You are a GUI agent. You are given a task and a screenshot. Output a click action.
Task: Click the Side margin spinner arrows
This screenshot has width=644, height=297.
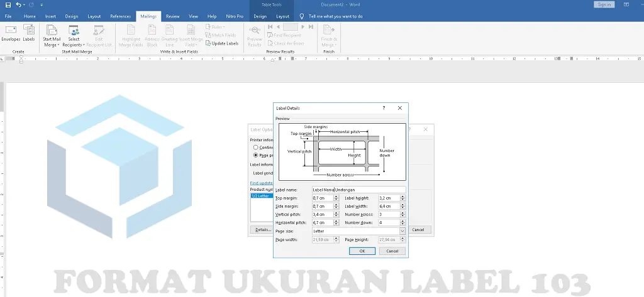336,207
